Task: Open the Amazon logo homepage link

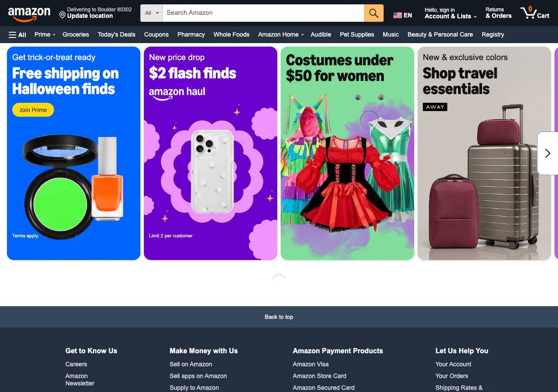Action: 29,14
